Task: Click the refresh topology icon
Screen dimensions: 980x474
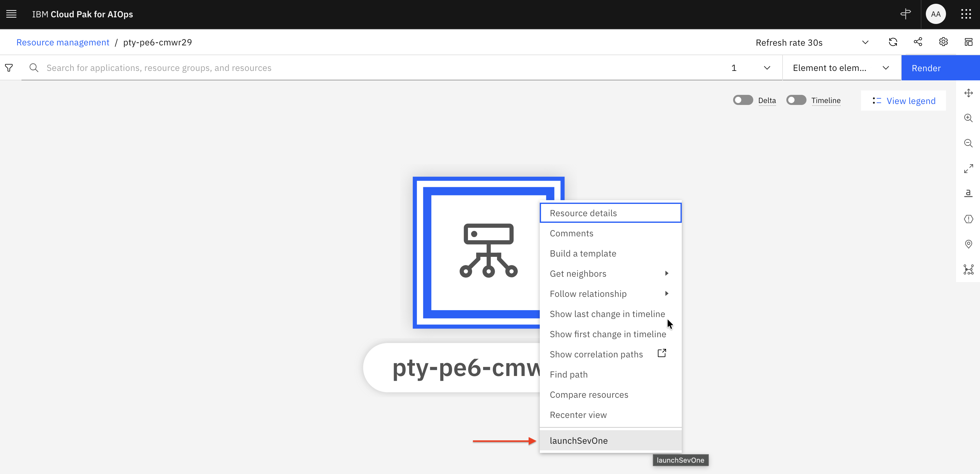Action: point(893,42)
